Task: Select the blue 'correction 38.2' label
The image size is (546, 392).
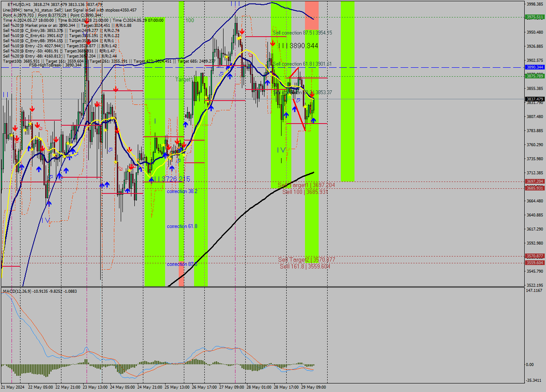Action: (182, 191)
